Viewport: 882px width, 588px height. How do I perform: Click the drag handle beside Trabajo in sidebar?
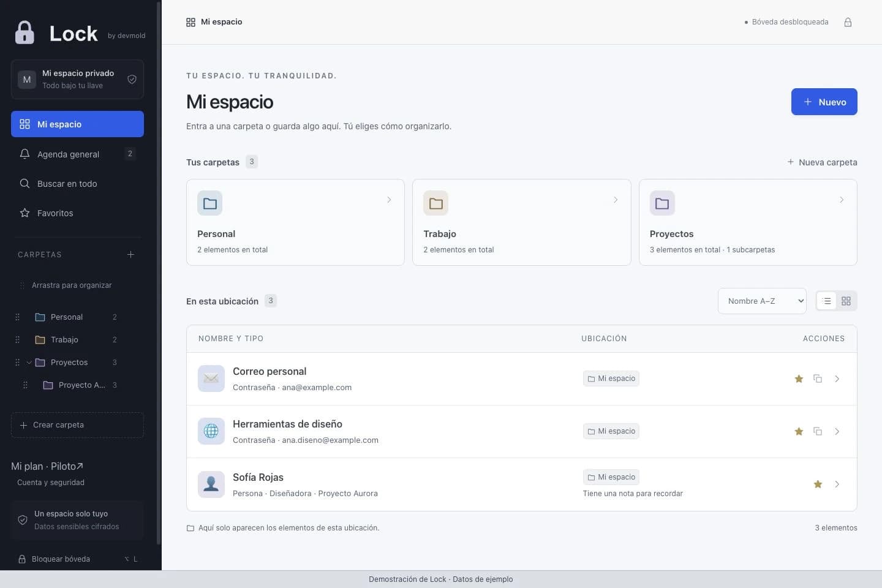17,339
